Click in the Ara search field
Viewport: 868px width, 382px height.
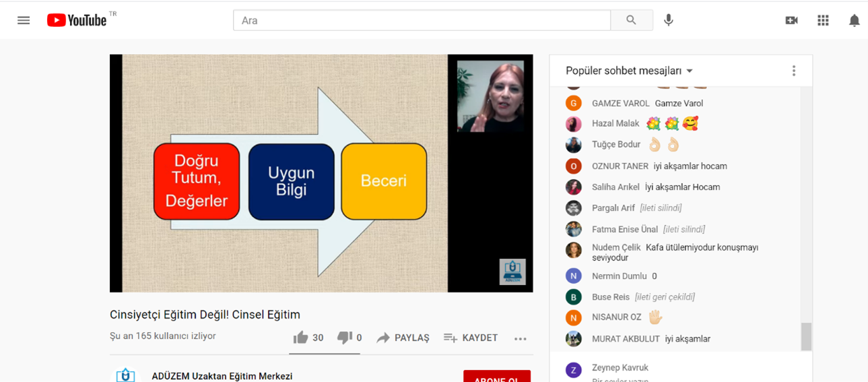coord(422,20)
